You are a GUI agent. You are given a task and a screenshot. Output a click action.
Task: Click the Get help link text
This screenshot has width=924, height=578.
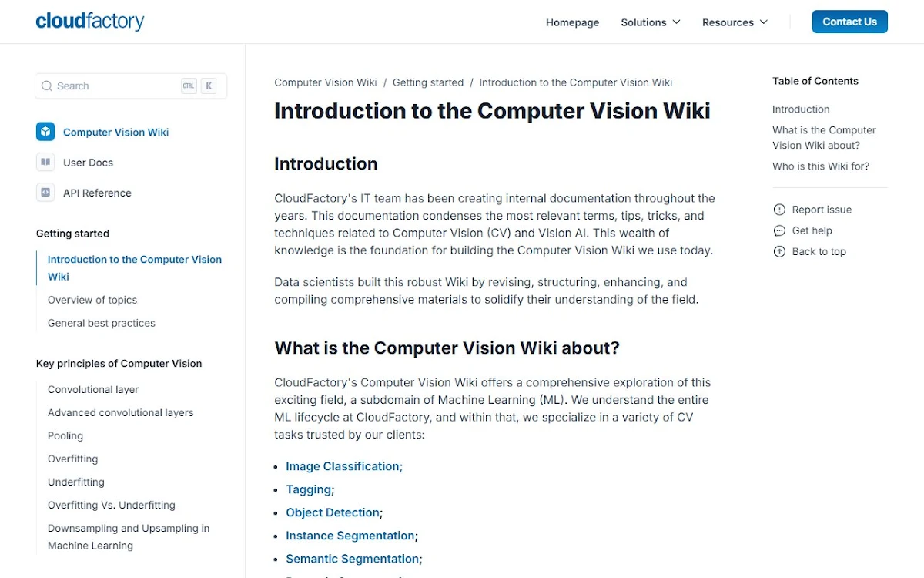tap(812, 230)
